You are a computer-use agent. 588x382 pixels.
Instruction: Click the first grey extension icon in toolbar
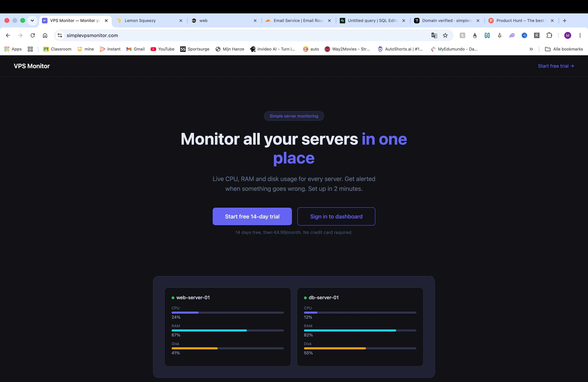point(462,35)
